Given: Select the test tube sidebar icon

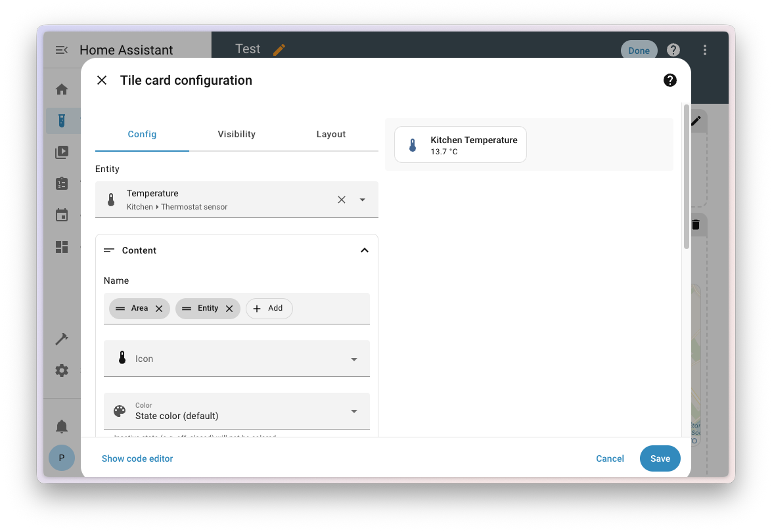Looking at the screenshot, I should coord(61,120).
